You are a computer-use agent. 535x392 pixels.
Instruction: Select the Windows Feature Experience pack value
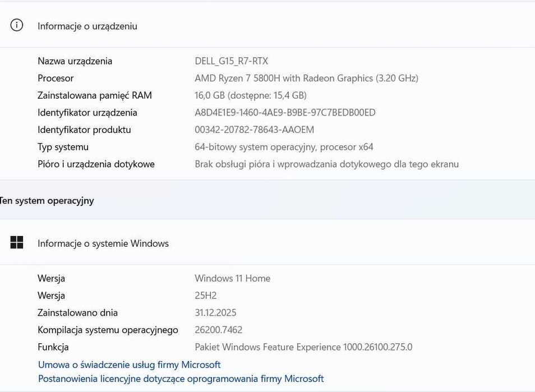coord(303,347)
